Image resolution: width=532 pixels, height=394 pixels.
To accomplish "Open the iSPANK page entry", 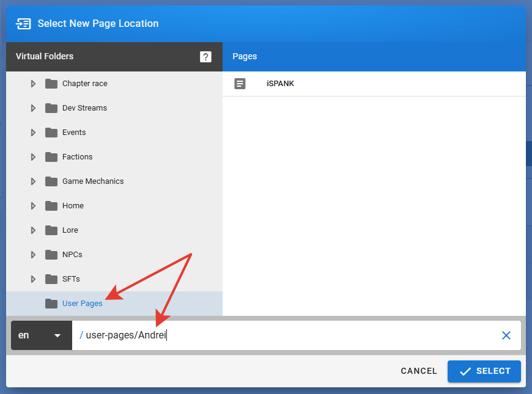I will [280, 84].
